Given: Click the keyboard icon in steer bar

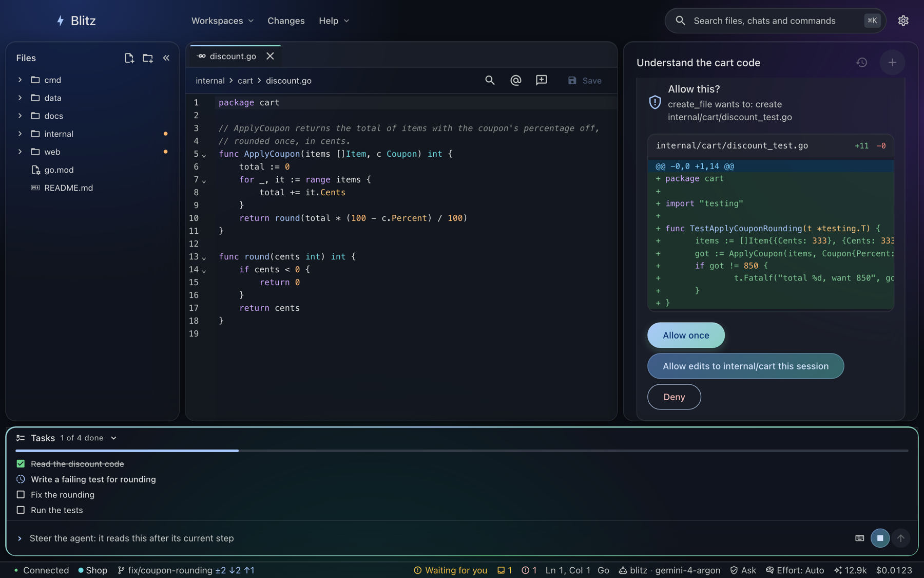Looking at the screenshot, I should coord(859,538).
